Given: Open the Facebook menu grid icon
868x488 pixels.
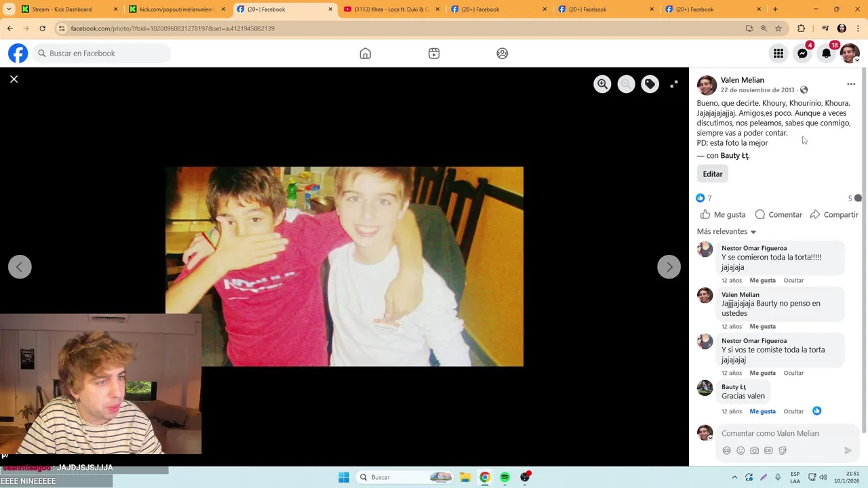Looking at the screenshot, I should (x=778, y=54).
